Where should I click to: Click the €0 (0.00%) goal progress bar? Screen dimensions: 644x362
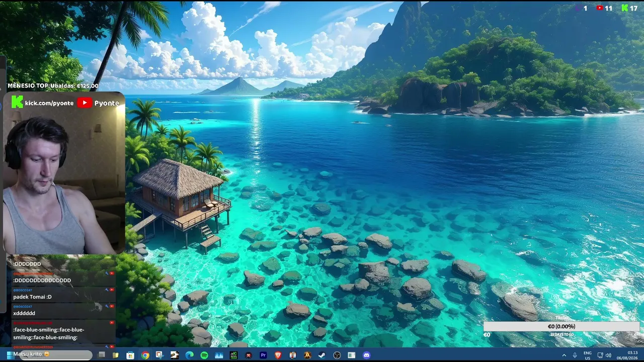[561, 326]
